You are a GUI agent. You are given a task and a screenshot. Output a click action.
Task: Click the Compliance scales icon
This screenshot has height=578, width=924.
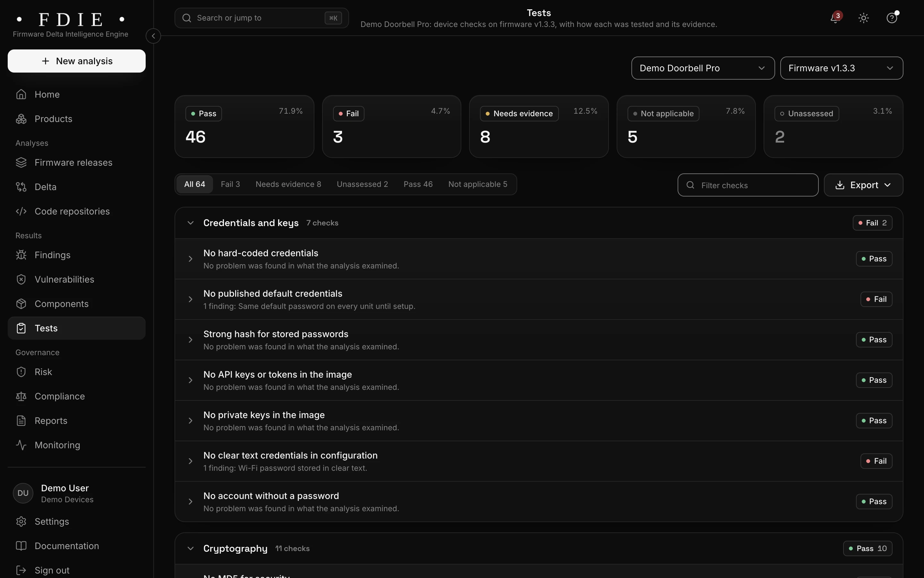pyautogui.click(x=21, y=397)
